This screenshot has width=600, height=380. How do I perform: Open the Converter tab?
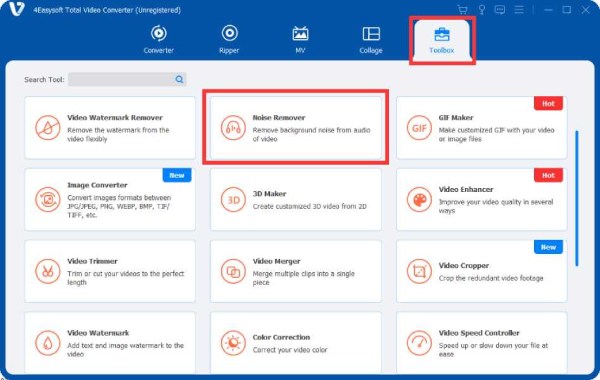click(x=158, y=39)
